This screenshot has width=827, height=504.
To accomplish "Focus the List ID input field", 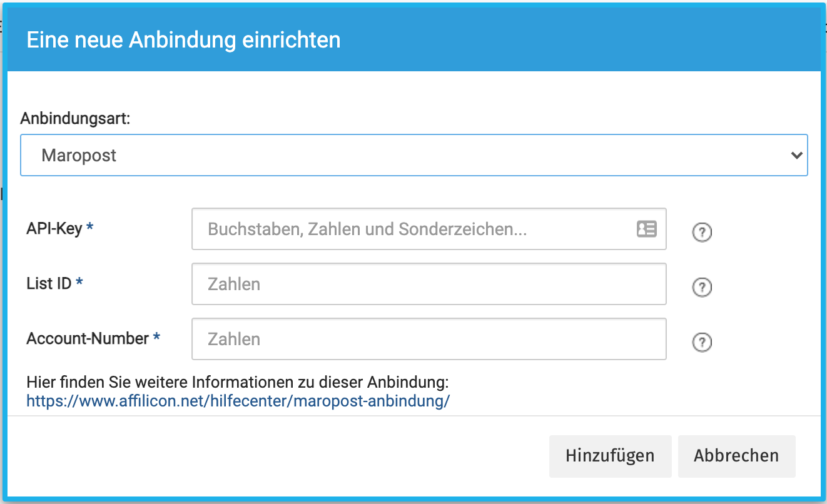I will coord(429,284).
